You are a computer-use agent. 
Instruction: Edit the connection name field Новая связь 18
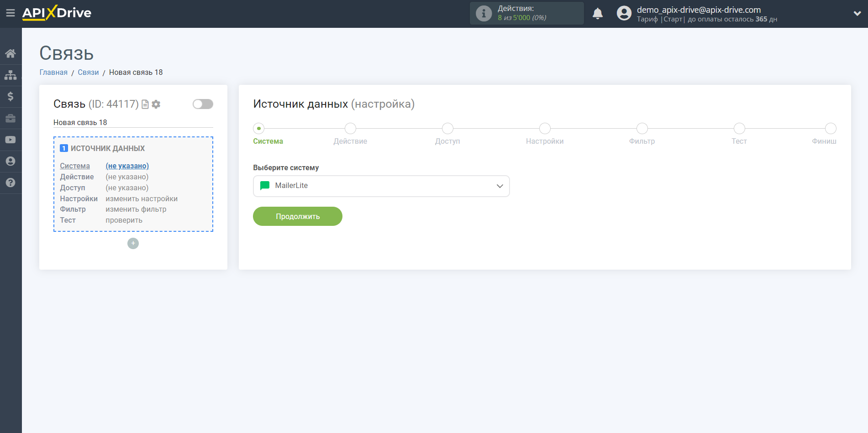(x=133, y=122)
